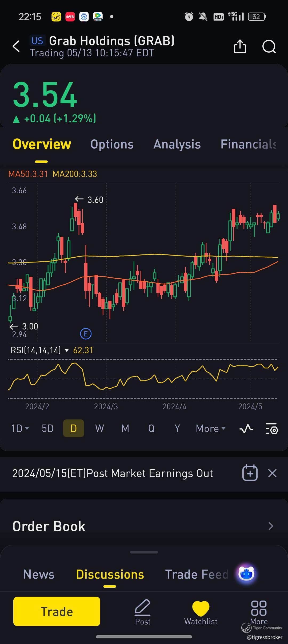
Task: Expand the More periods dropdown
Action: [211, 429]
